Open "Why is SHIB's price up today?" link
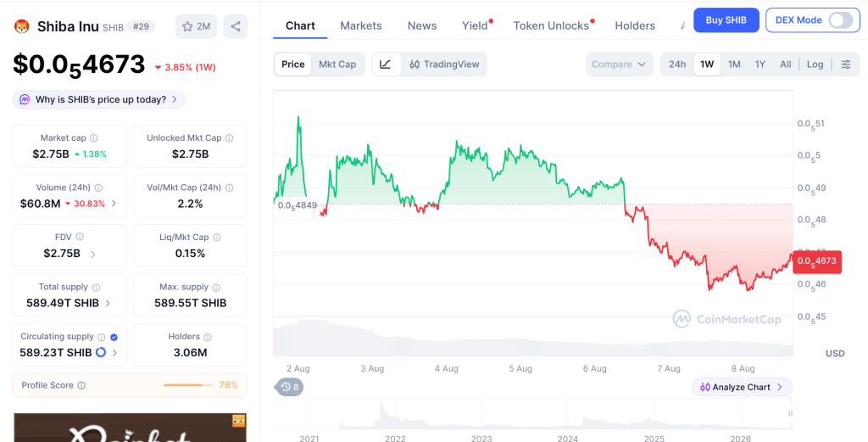Screen dimensions: 868x442 [100, 100]
